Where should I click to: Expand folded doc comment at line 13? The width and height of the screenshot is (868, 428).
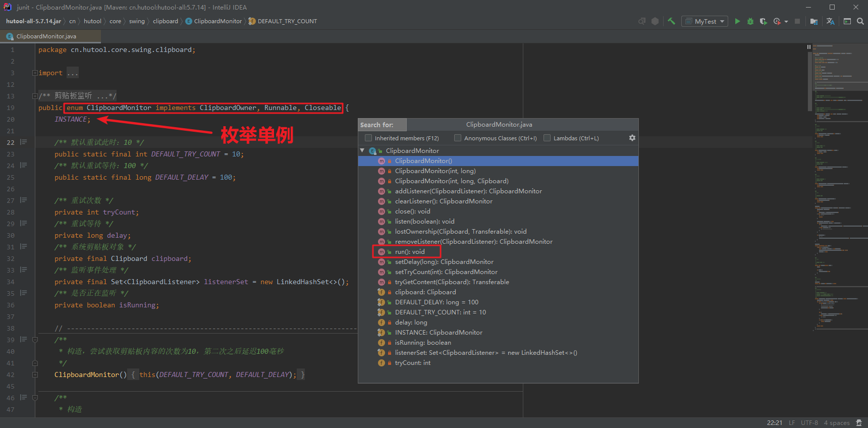point(35,96)
